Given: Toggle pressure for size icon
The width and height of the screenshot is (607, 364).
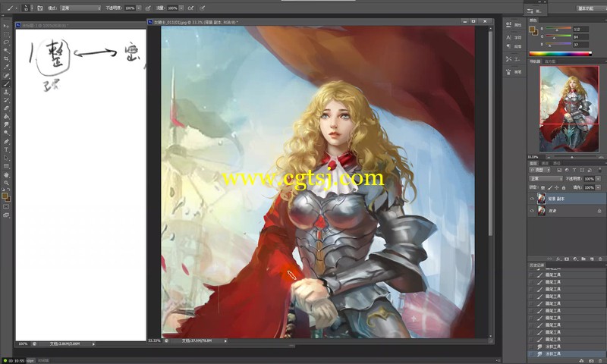Looking at the screenshot, I should click(x=203, y=8).
